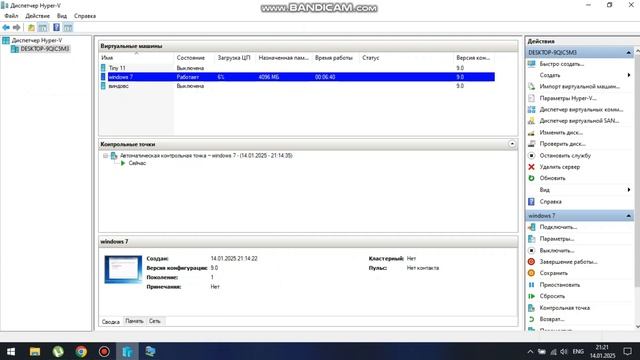Click the Возврат revert action

[551, 319]
